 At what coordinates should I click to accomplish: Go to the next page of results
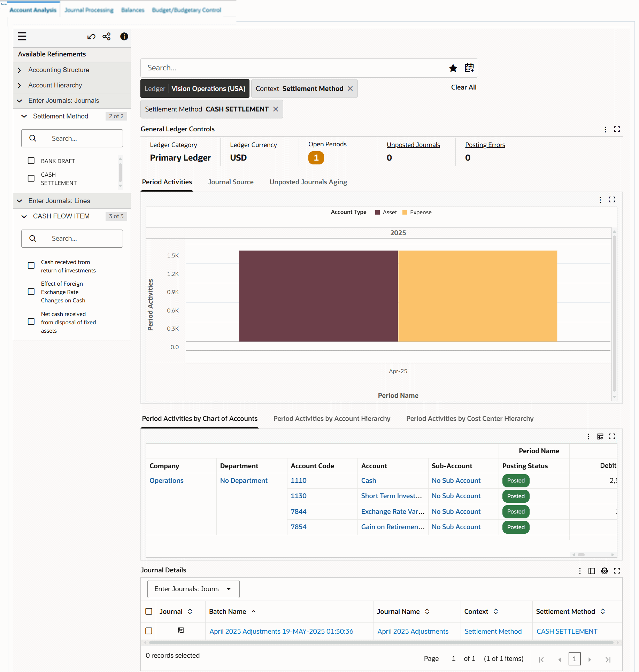(590, 659)
